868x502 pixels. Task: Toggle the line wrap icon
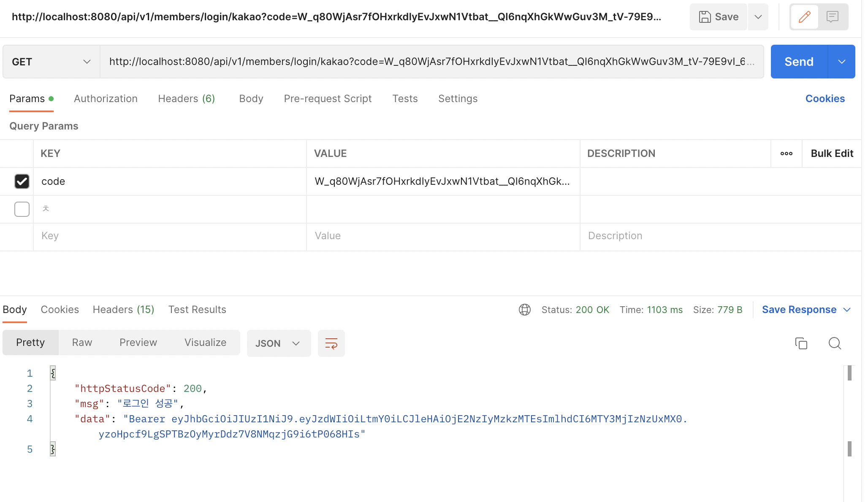(331, 343)
